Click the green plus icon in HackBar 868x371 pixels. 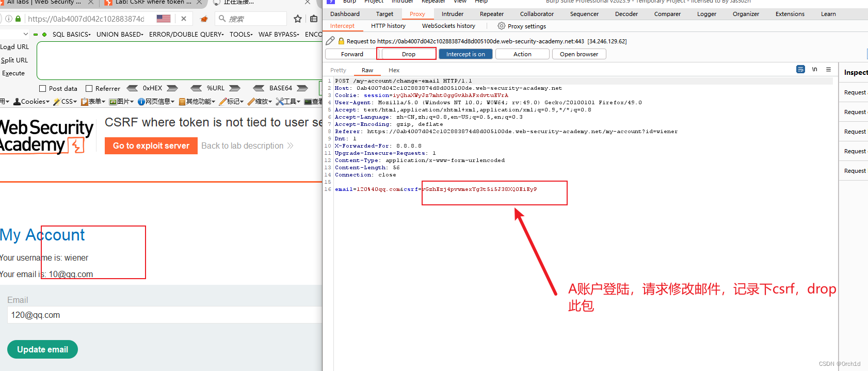pyautogui.click(x=44, y=35)
